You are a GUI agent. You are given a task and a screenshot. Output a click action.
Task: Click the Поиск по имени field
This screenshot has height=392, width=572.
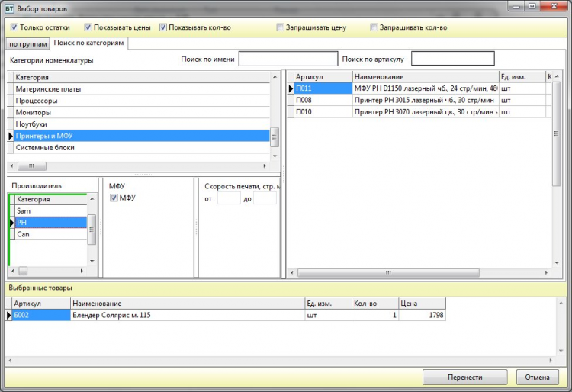(288, 59)
